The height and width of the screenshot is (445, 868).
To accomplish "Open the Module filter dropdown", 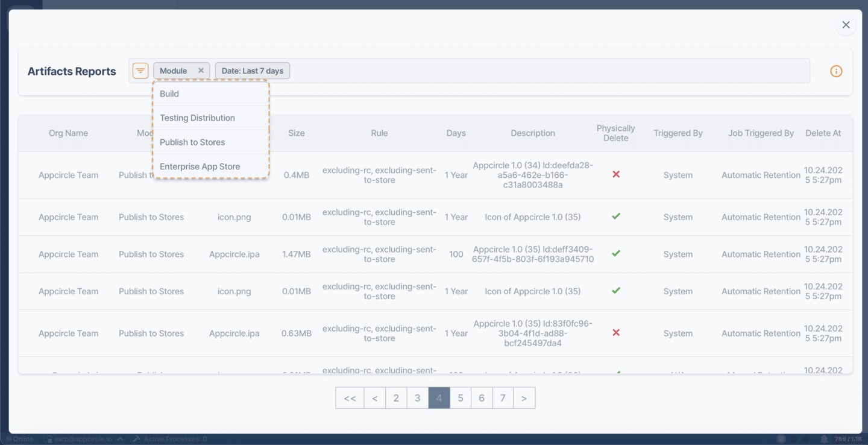I will click(175, 70).
